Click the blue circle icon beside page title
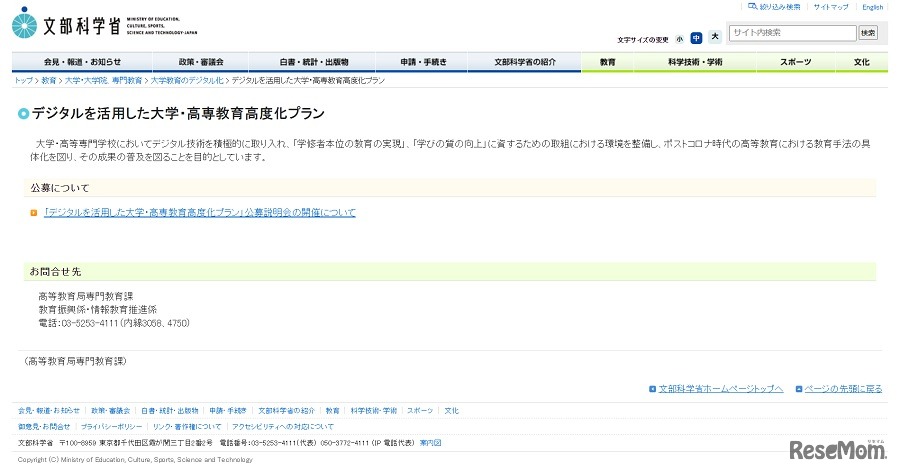Image resolution: width=900 pixels, height=473 pixels. 24,114
